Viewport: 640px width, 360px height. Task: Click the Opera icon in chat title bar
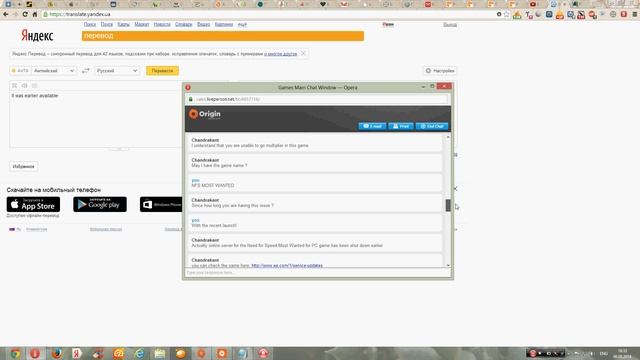click(188, 87)
